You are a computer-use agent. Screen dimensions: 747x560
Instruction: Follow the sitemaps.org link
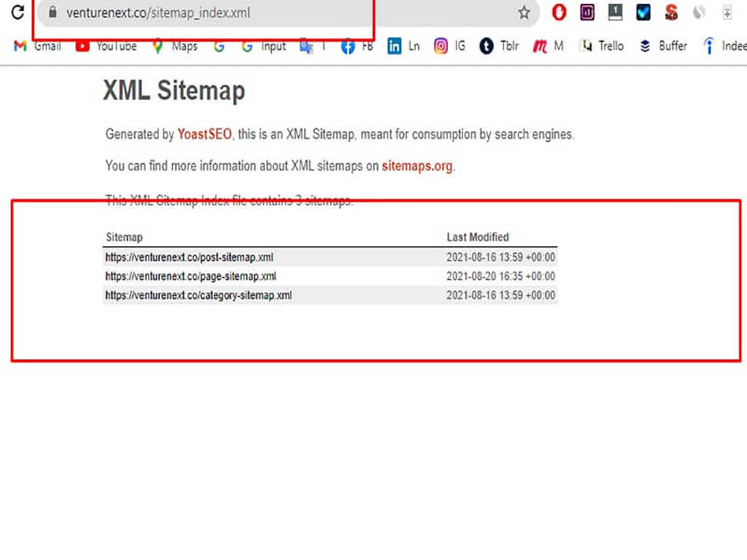(417, 166)
